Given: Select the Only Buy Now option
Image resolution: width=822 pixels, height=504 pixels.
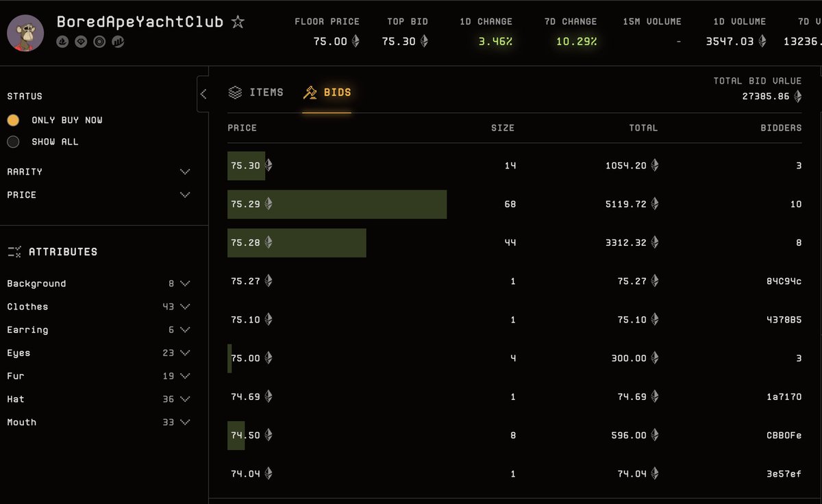Looking at the screenshot, I should [13, 120].
